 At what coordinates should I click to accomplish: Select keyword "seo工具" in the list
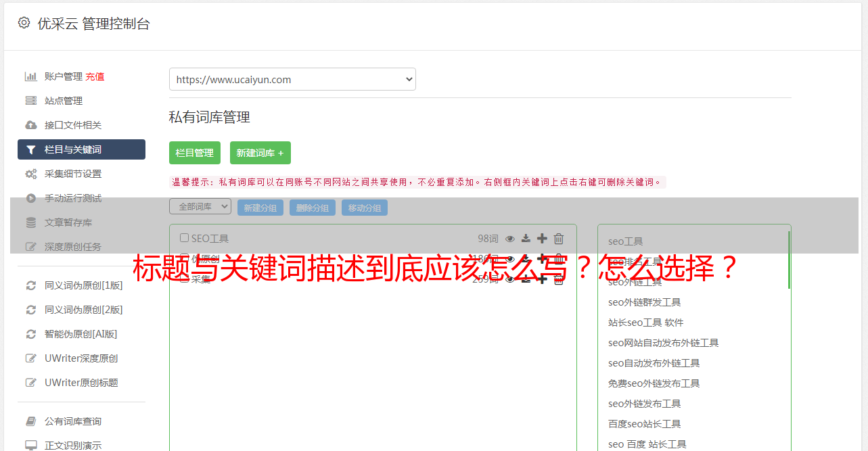(626, 241)
